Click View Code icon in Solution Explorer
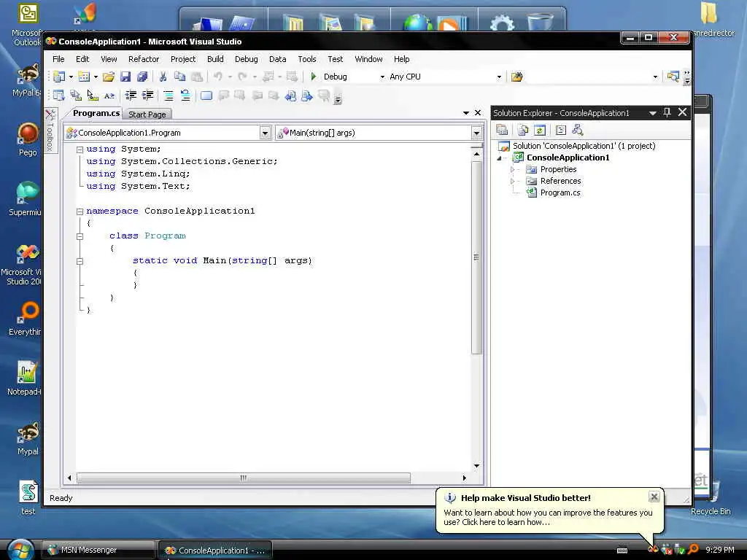 click(x=561, y=130)
